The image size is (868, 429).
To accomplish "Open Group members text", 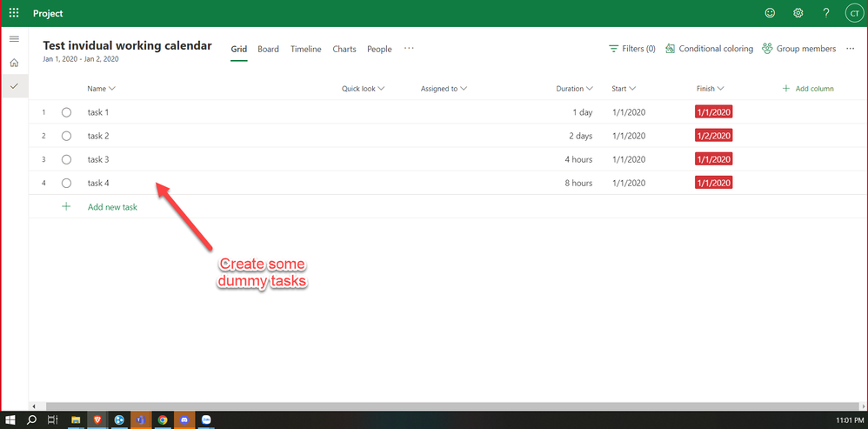I will (806, 49).
